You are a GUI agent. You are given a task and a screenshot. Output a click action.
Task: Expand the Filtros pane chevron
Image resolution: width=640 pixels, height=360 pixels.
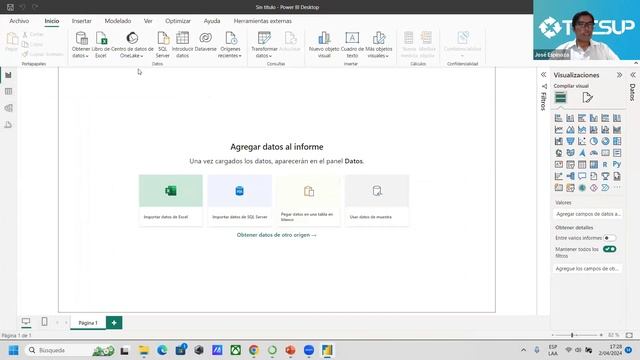[x=543, y=75]
